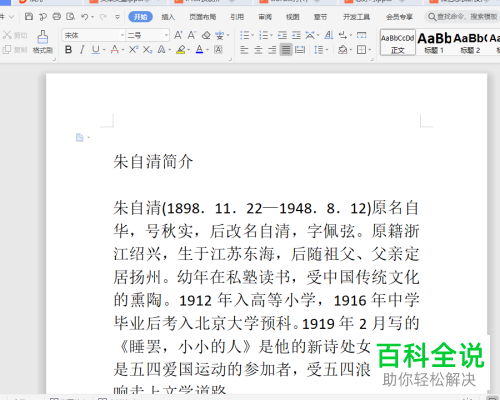Viewport: 500px width, 400px height.
Task: Click the Print icon
Action: click(57, 16)
